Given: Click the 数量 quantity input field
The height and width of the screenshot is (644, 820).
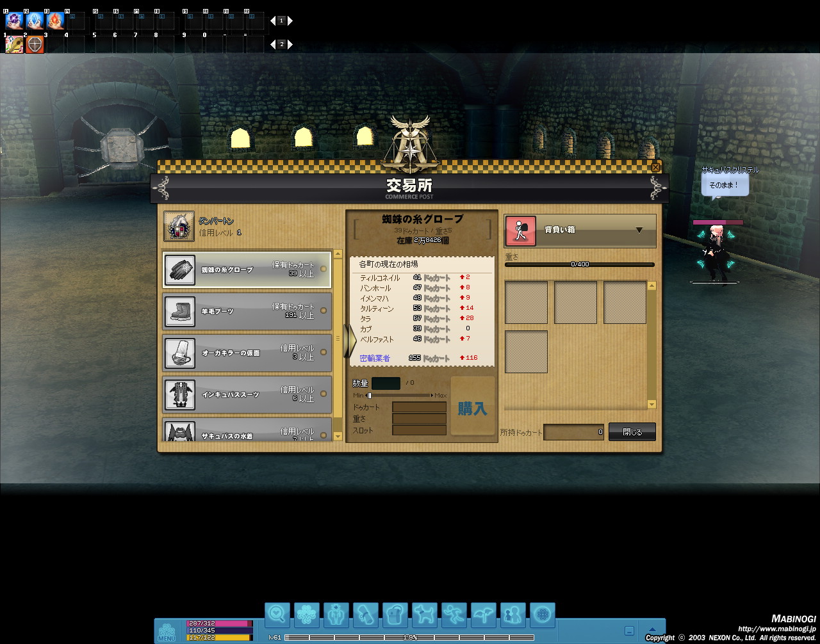Looking at the screenshot, I should 386,383.
